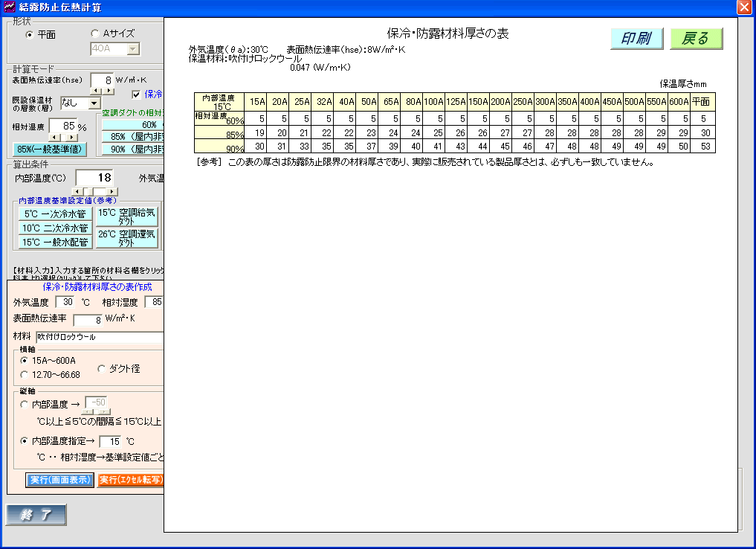Select the 12.70～66.68 axis radio button
756x549 pixels.
(x=25, y=375)
